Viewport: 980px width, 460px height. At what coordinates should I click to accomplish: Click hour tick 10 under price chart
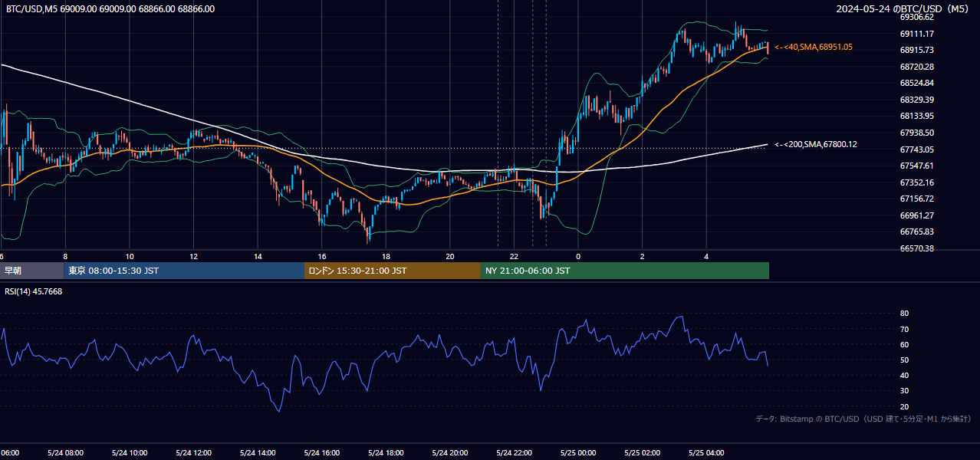130,256
